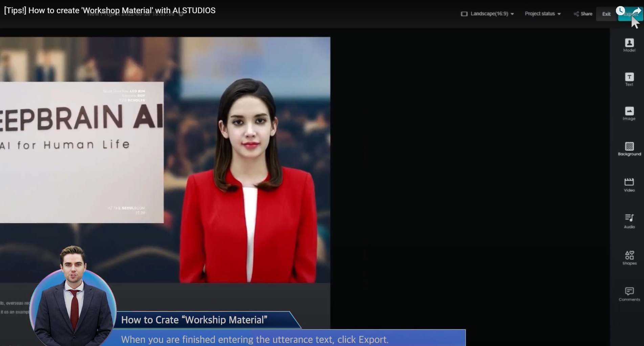Open the Video panel in sidebar
The image size is (644, 346).
click(629, 185)
